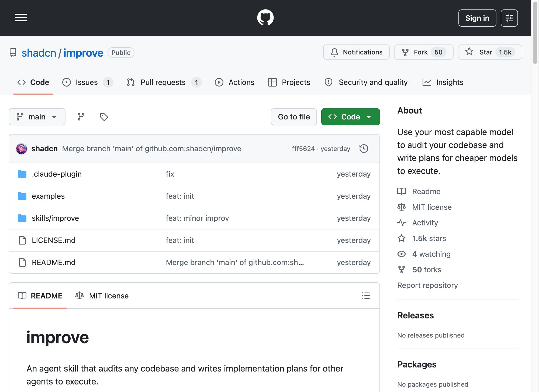This screenshot has width=539, height=392.
Task: Click the README.md file icon
Action: coord(22,262)
